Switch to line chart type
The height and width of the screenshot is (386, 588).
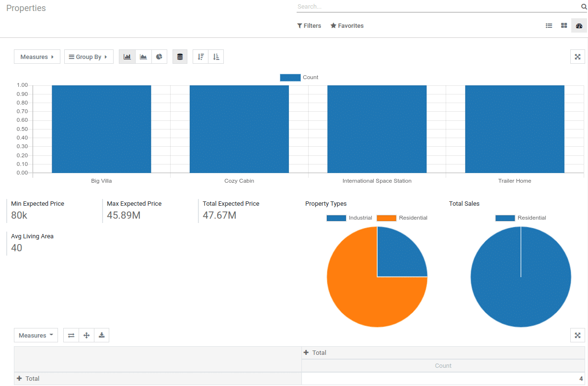(x=143, y=57)
